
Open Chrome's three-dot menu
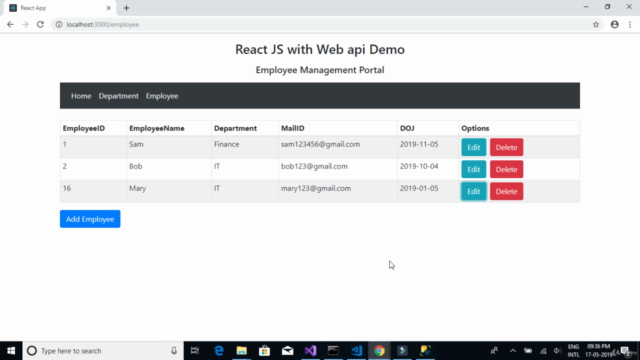coord(630,24)
